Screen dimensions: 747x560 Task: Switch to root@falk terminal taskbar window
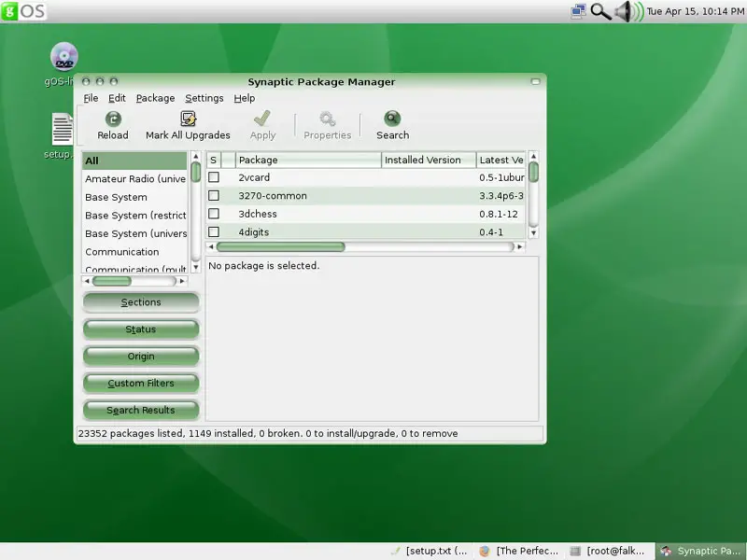click(x=610, y=551)
